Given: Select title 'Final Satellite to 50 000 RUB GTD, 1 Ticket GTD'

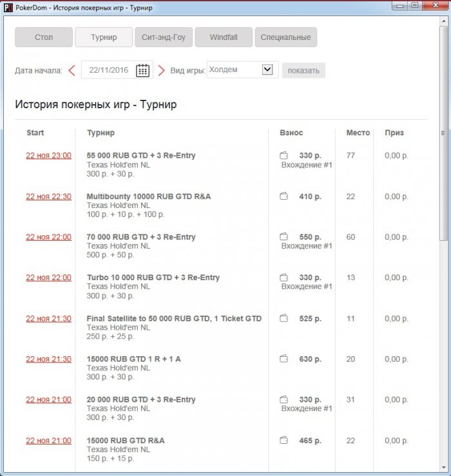Looking at the screenshot, I should click(174, 318).
